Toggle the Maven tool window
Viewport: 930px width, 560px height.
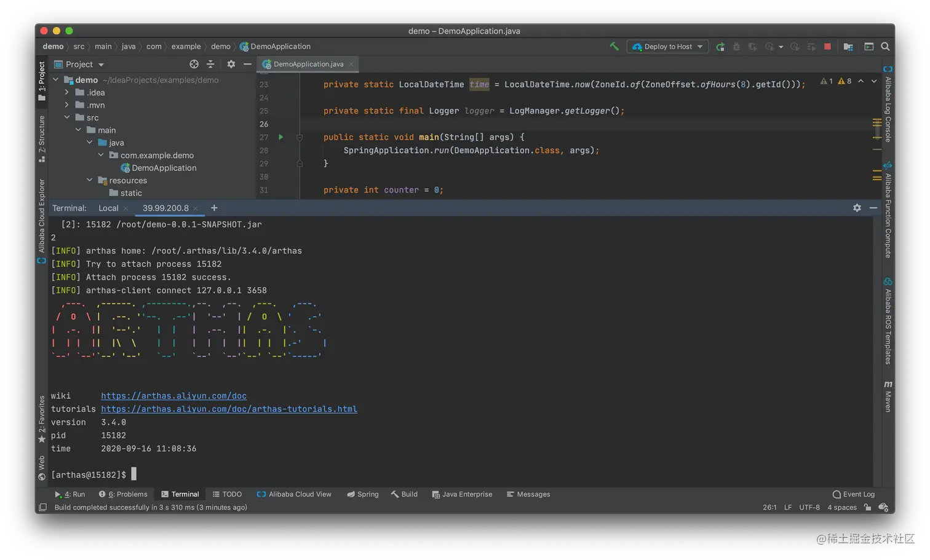(x=888, y=396)
